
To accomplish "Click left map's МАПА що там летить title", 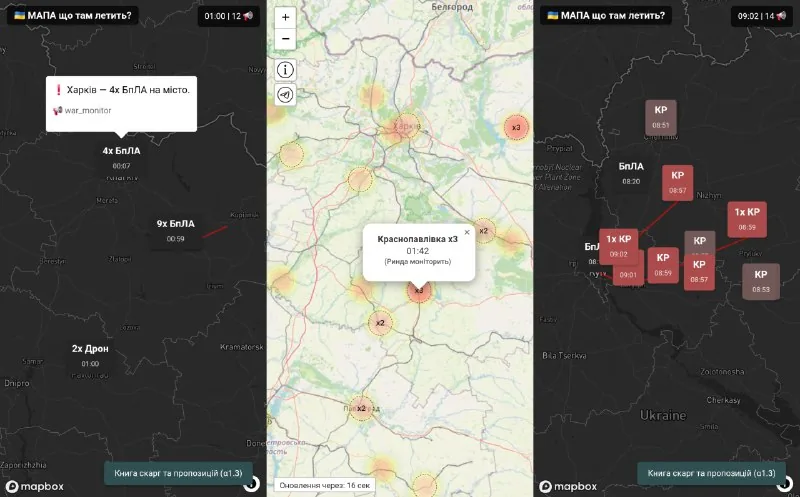I will [73, 16].
